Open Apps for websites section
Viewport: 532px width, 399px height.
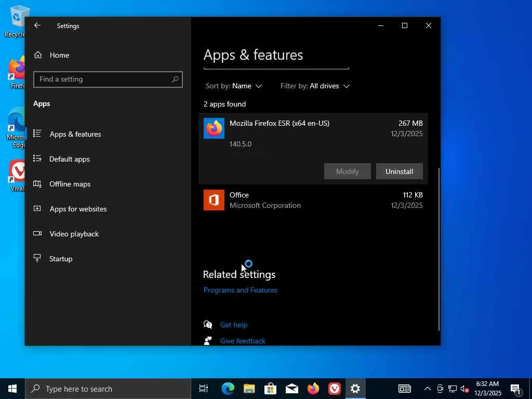[108, 209]
